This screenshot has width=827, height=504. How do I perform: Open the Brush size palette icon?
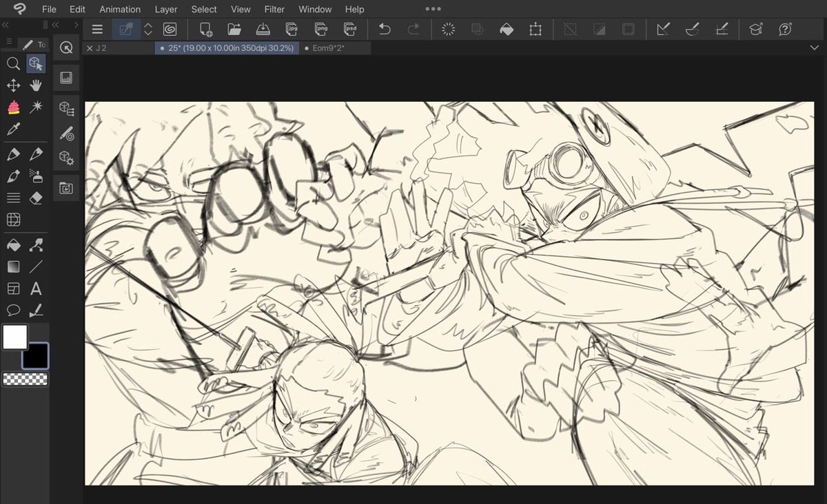coord(66,133)
